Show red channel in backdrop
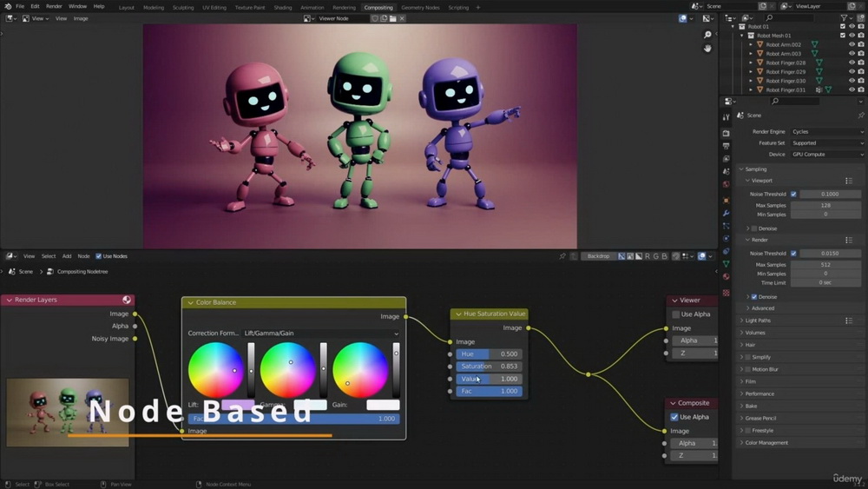Viewport: 868px width, 489px height. tap(648, 256)
